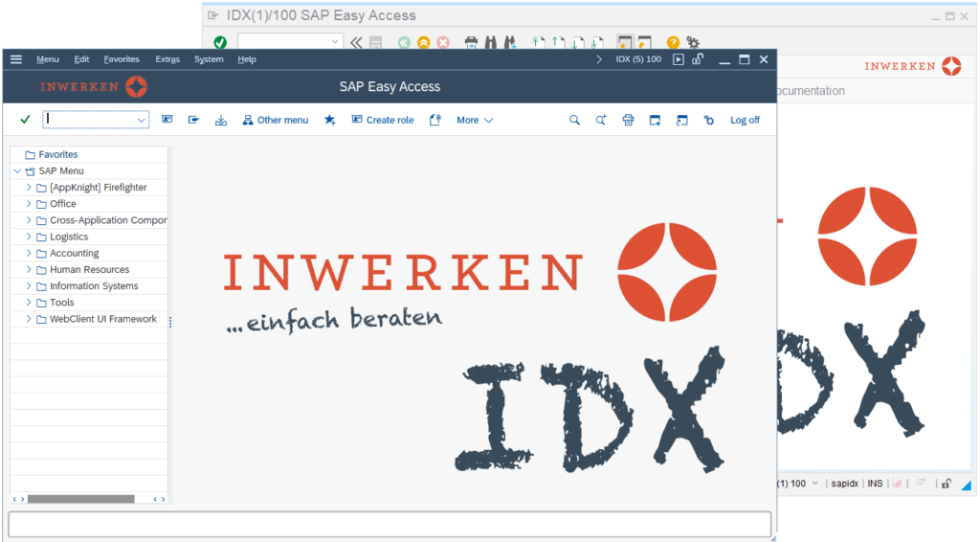Click the yellow Help icon in back window

(x=673, y=42)
